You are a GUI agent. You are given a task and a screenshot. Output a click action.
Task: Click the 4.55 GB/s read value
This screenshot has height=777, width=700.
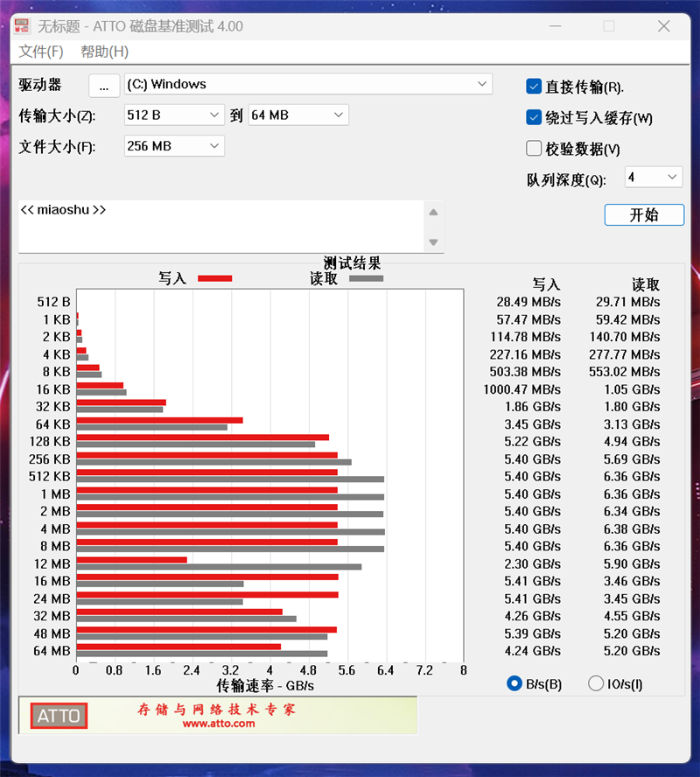pyautogui.click(x=632, y=616)
